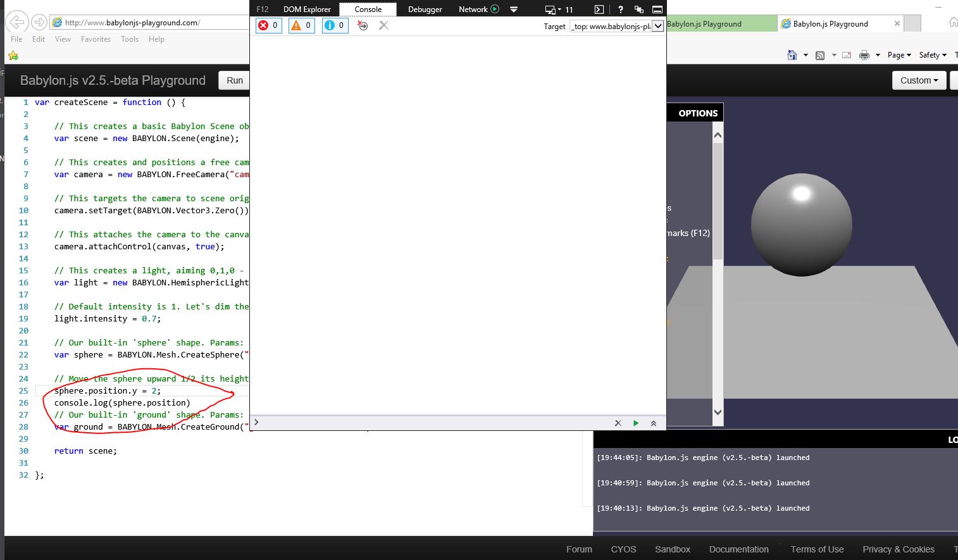
Task: Click the grey X clear console icon
Action: click(383, 25)
